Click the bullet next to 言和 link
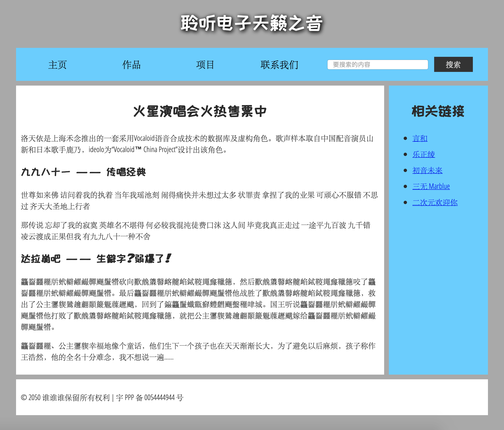504x430 pixels. point(405,138)
